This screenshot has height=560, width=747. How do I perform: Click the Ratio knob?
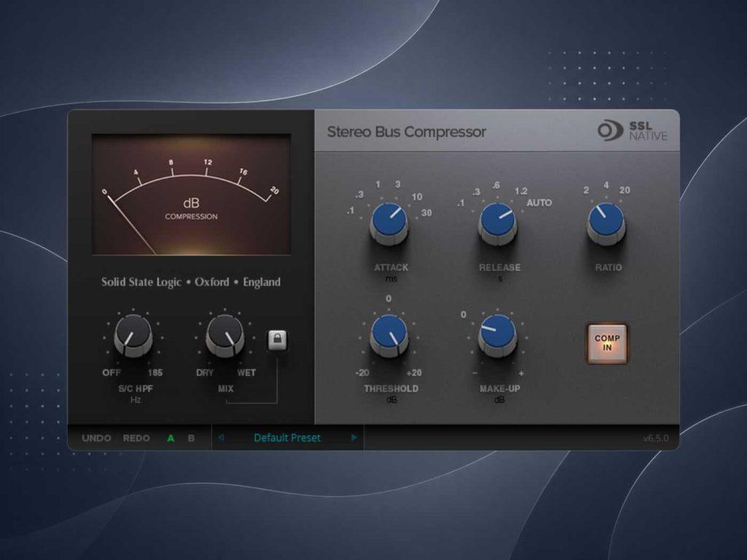coord(606,223)
